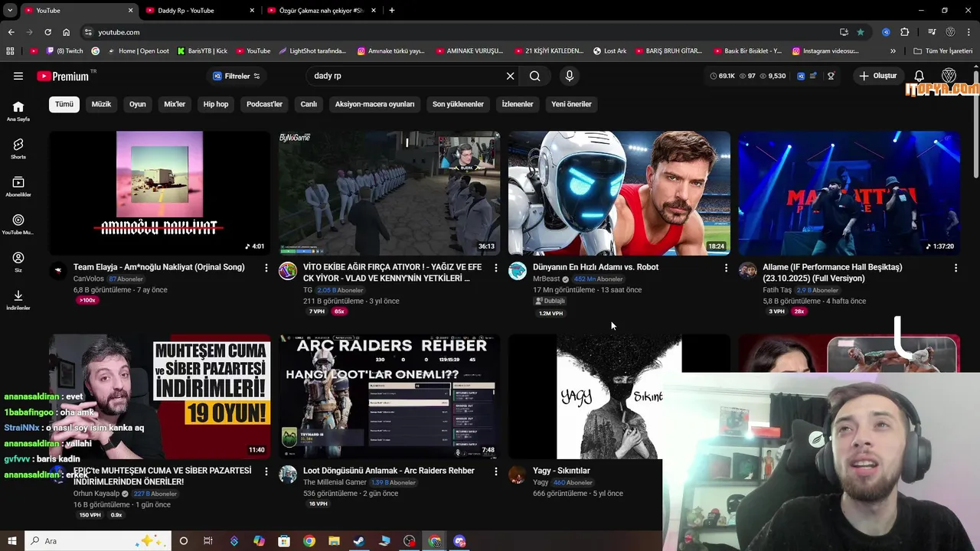Bookmark star in address bar
Viewport: 980px width, 551px height.
click(861, 32)
